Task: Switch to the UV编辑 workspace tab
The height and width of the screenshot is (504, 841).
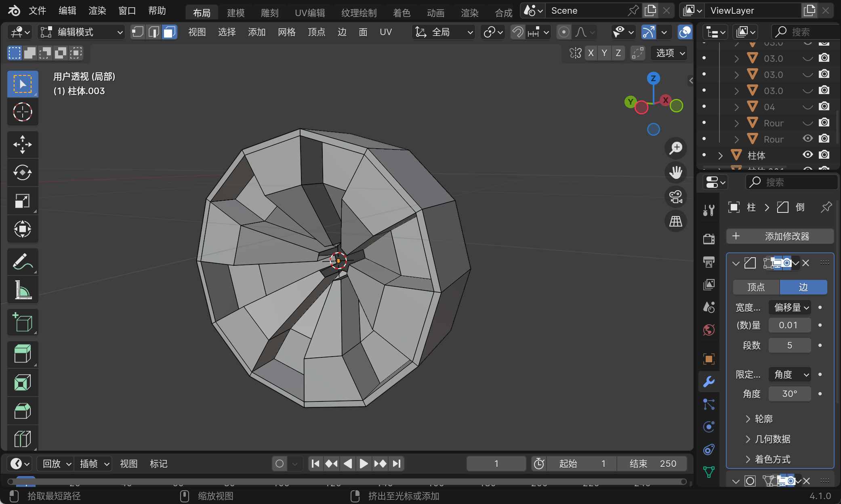Action: pyautogui.click(x=310, y=13)
